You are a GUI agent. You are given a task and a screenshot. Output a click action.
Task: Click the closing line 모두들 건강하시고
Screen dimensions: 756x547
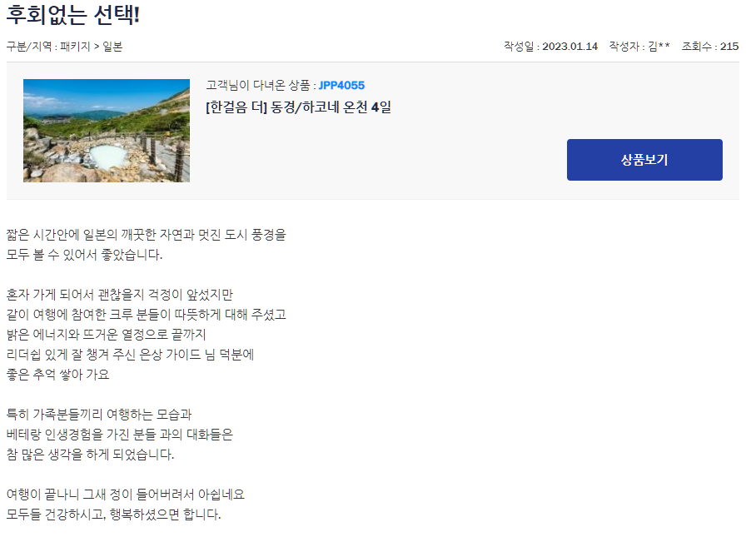click(113, 515)
